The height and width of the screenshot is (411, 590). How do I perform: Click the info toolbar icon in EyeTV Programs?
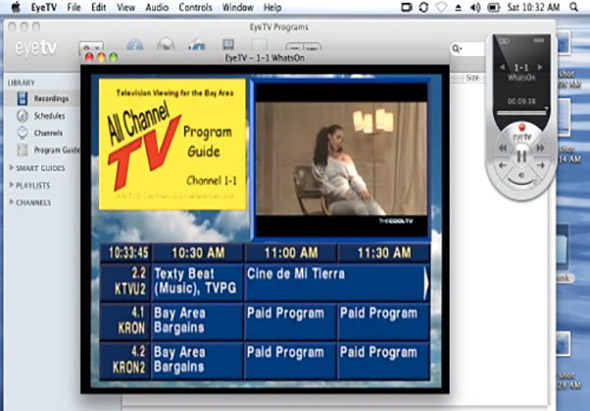tap(135, 45)
